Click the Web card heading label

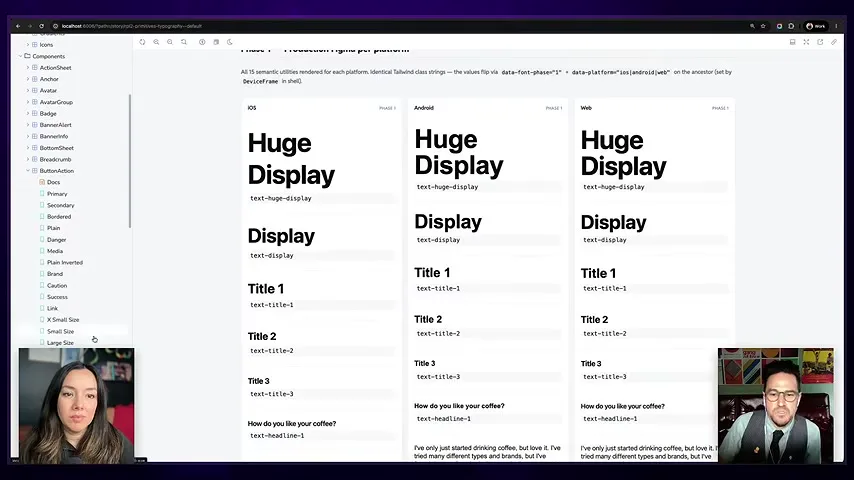click(x=586, y=108)
